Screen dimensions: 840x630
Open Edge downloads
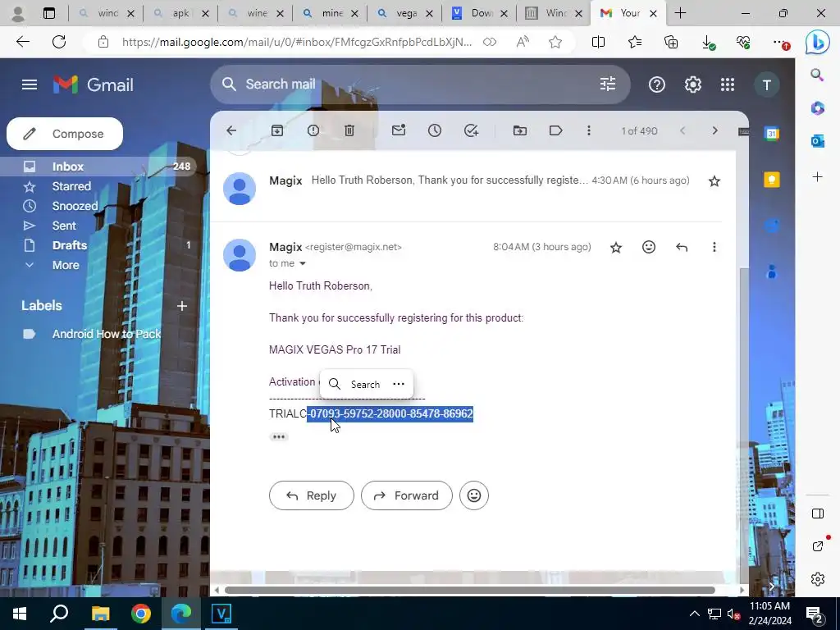(708, 43)
